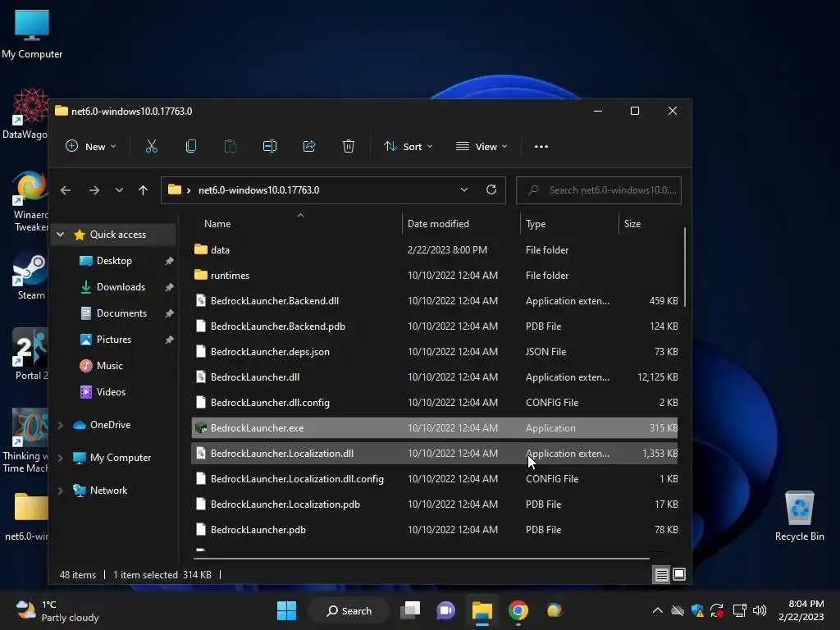Click the volume icon in system tray
Viewport: 840px width, 630px height.
(759, 610)
